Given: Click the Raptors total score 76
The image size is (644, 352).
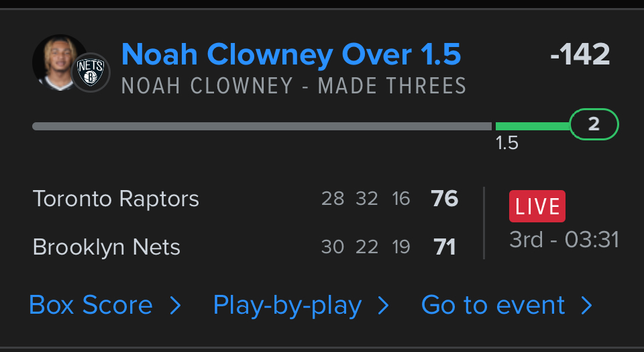Looking at the screenshot, I should (445, 199).
